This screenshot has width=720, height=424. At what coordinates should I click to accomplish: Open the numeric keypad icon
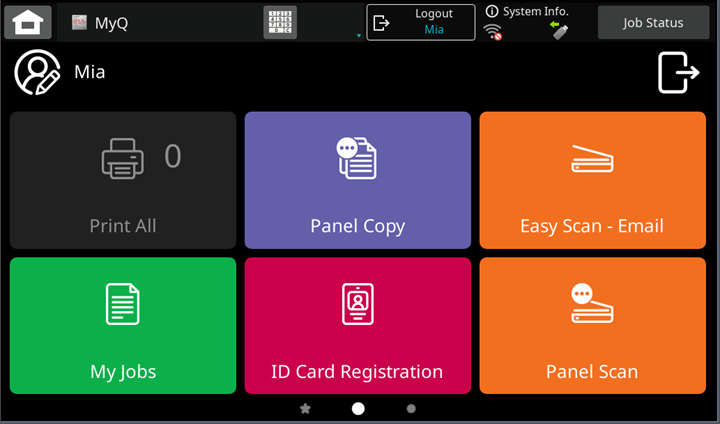pos(280,22)
